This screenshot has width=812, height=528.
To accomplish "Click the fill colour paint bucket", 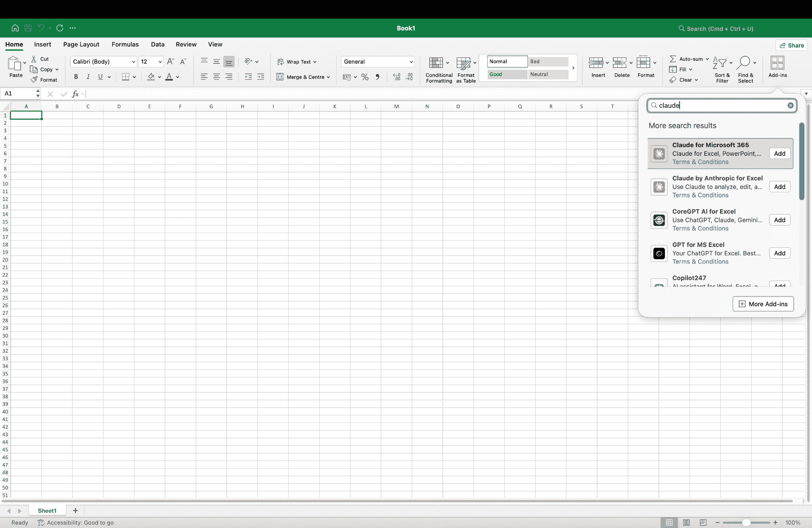I will (x=151, y=77).
